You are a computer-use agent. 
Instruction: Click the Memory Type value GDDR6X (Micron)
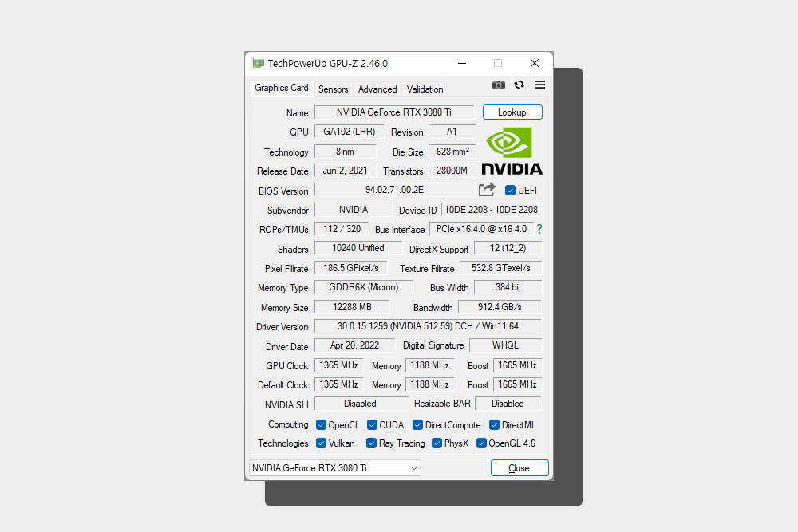click(364, 287)
